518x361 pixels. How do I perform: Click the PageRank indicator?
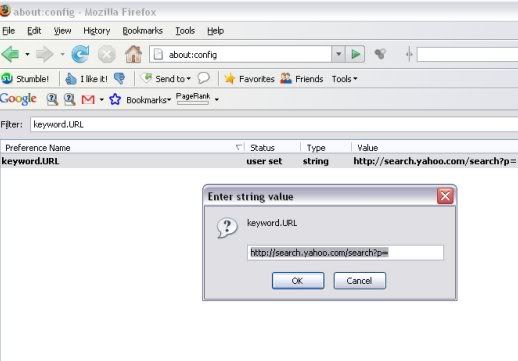tap(193, 98)
